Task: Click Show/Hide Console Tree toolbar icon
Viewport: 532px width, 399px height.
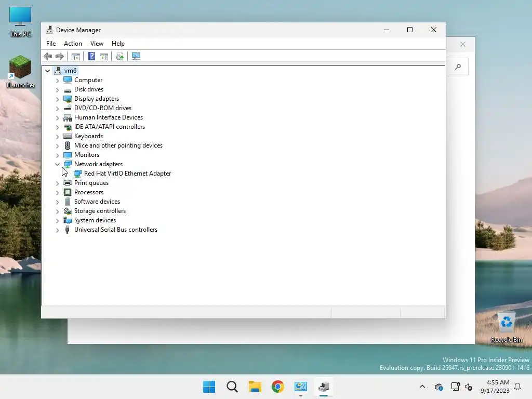Action: click(x=76, y=56)
